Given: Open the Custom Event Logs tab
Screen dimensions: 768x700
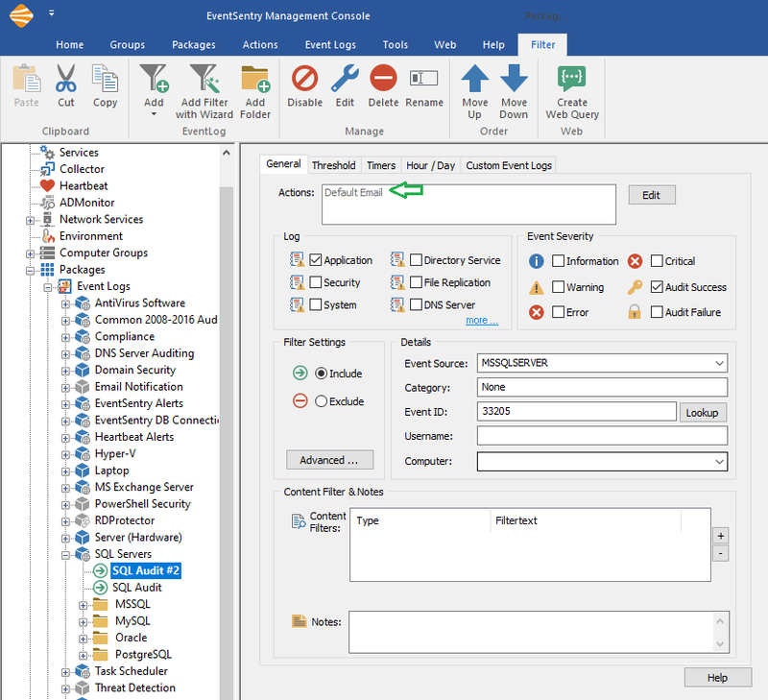Looking at the screenshot, I should (x=509, y=165).
